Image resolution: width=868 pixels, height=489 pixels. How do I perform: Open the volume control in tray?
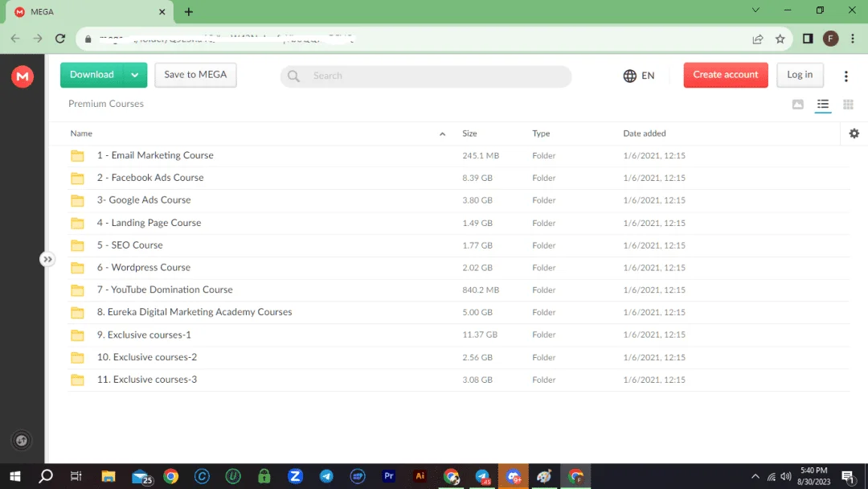click(786, 476)
